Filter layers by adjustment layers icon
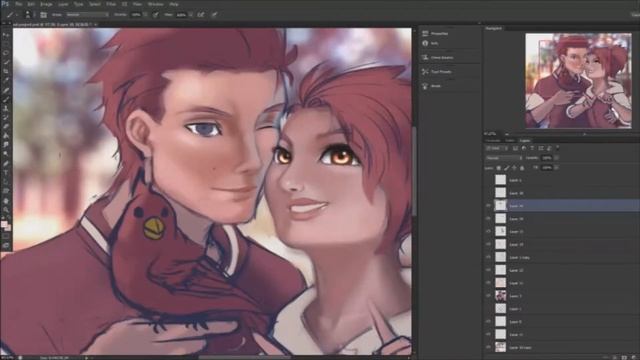Screen dimensions: 640x360 [524, 148]
